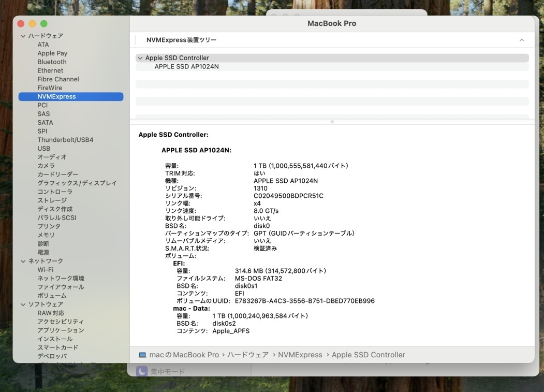This screenshot has width=544, height=392.
Task: Select Bluetooth in the sidebar
Action: tap(52, 62)
